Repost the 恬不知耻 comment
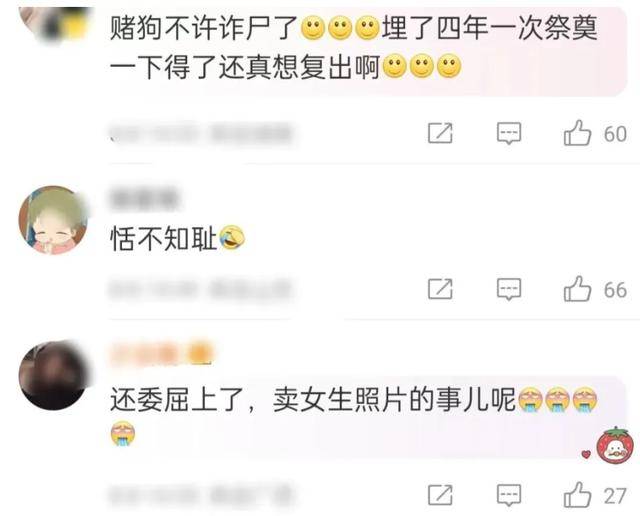640x516 pixels. (440, 289)
